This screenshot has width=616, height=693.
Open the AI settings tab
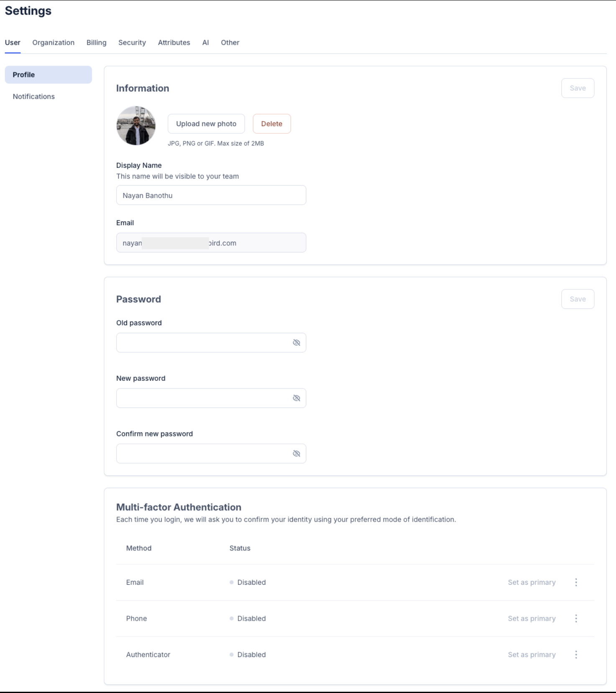point(205,43)
